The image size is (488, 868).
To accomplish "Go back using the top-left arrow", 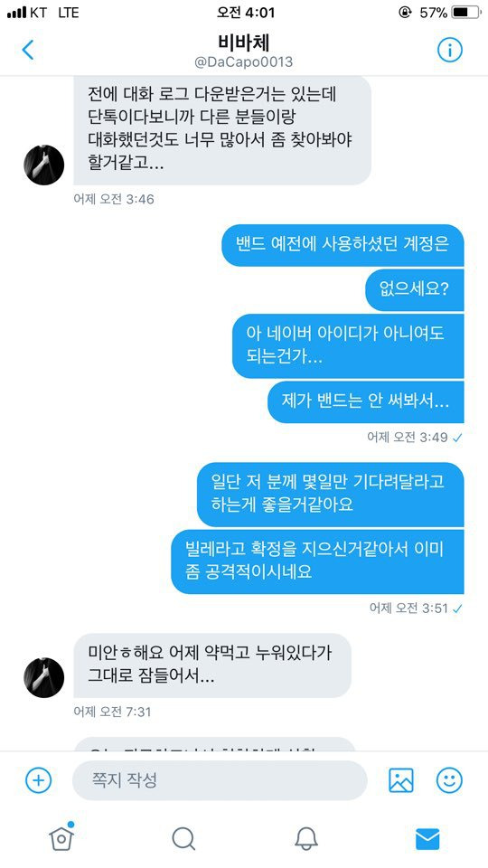I will [x=28, y=50].
